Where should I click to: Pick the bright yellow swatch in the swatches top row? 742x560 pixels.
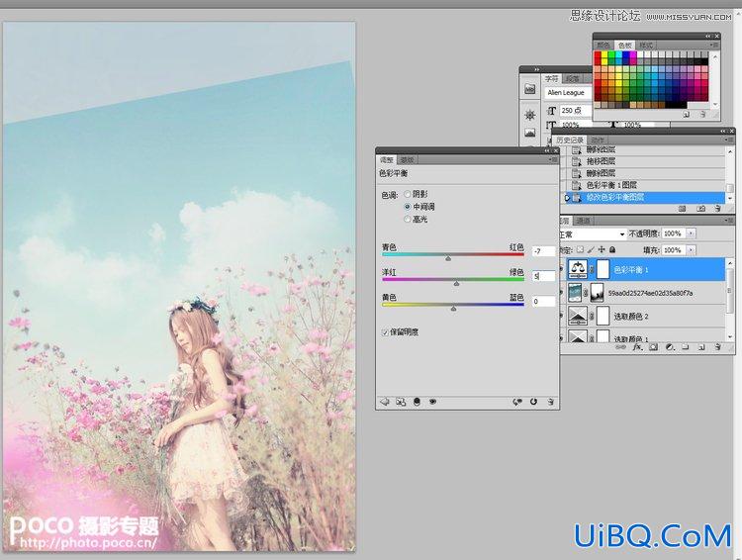coord(604,54)
